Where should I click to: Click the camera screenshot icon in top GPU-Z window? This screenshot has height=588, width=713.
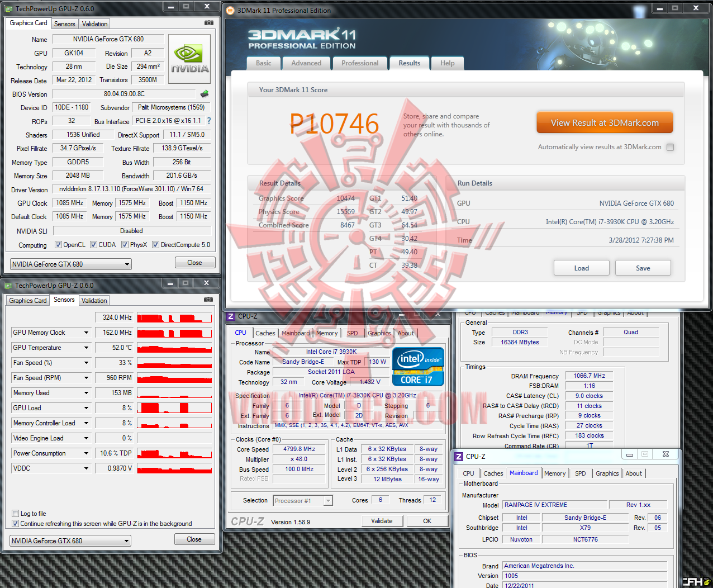208,23
